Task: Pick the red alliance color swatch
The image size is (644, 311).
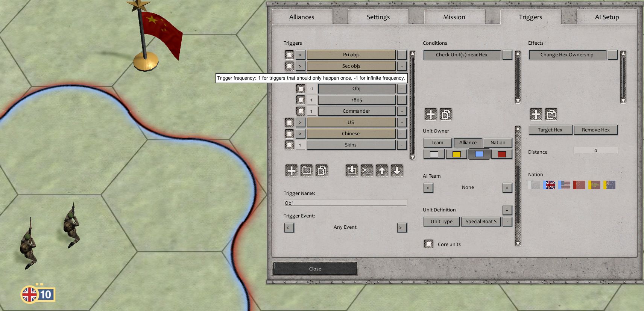Action: click(501, 154)
